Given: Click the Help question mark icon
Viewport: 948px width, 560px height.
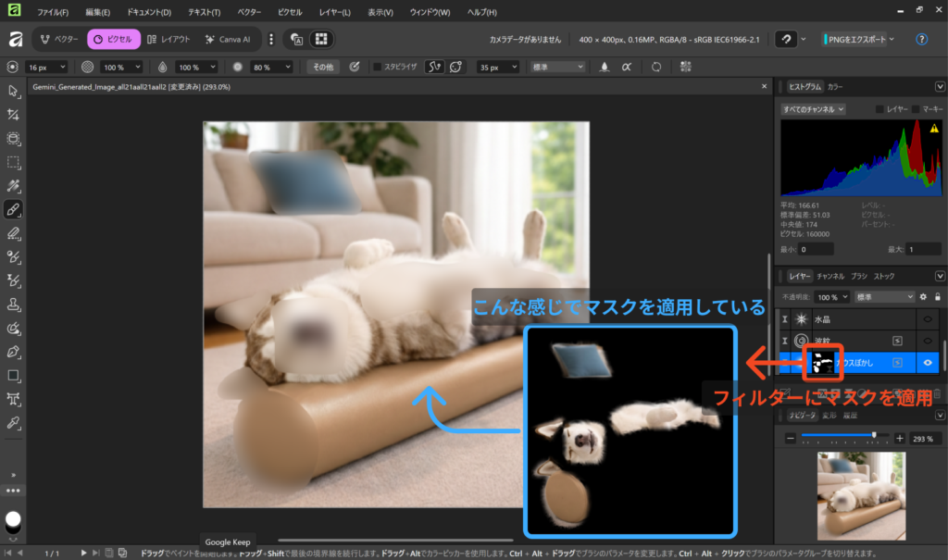Looking at the screenshot, I should (x=921, y=40).
